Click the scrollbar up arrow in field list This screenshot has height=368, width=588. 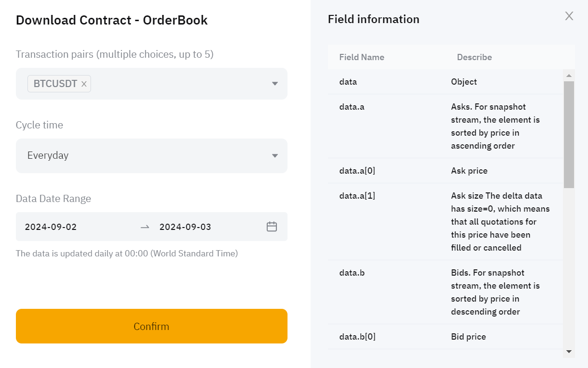click(569, 76)
